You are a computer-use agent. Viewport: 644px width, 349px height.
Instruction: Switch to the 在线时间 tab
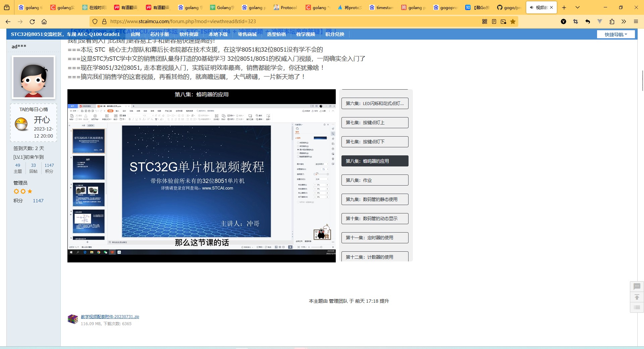click(94, 7)
